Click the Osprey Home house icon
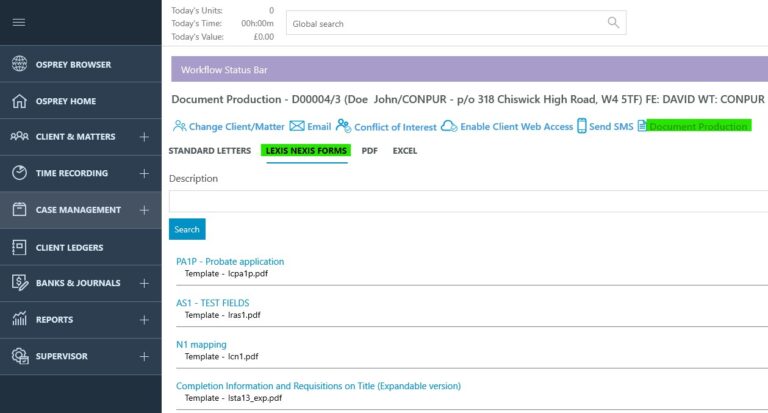Screen dimensions: 768x413 [19, 101]
